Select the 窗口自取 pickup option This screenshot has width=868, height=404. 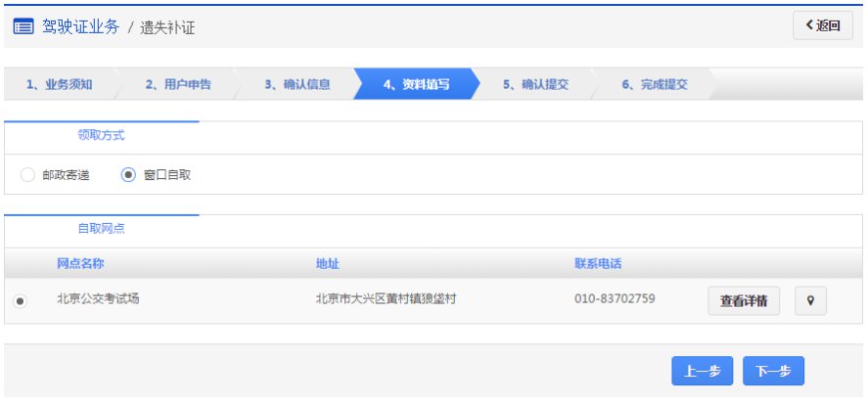point(128,175)
